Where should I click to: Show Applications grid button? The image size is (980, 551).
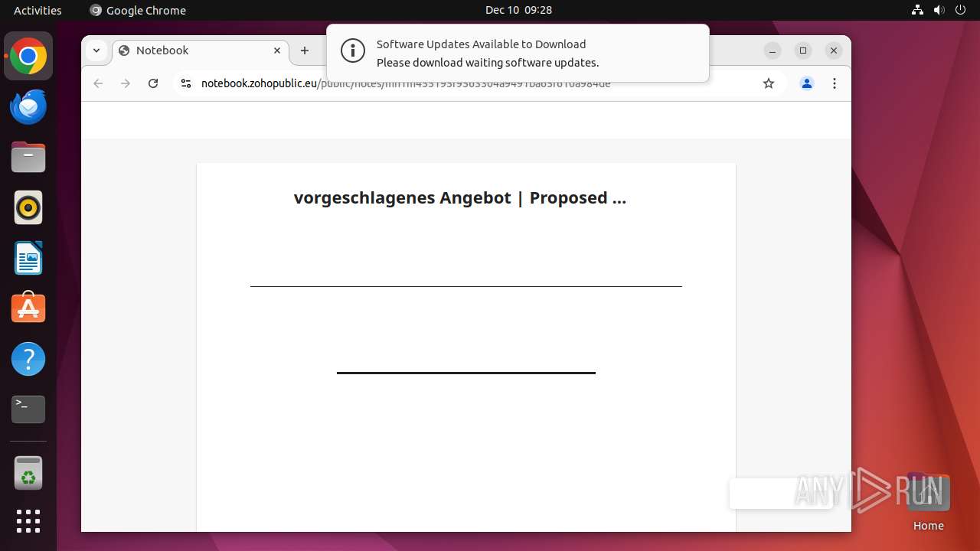click(x=28, y=521)
